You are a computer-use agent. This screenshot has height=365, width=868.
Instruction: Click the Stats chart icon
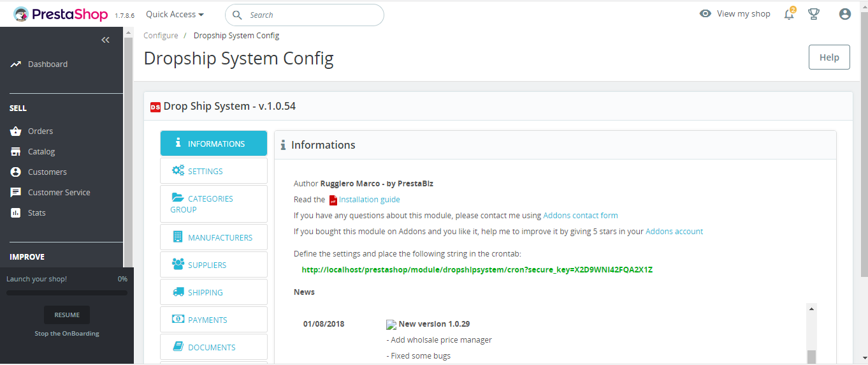tap(16, 213)
